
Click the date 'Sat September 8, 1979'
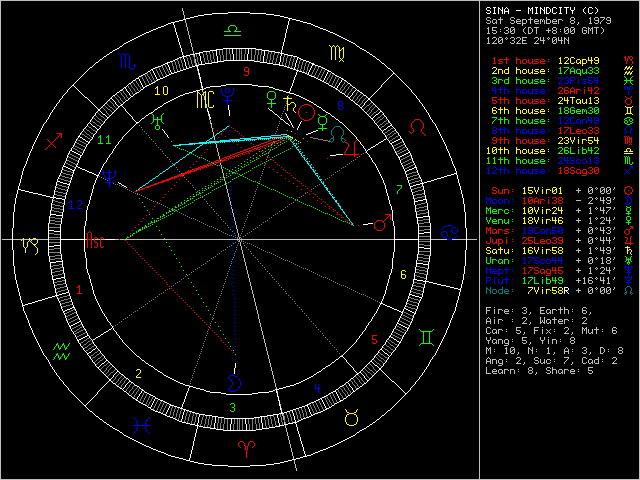point(548,21)
